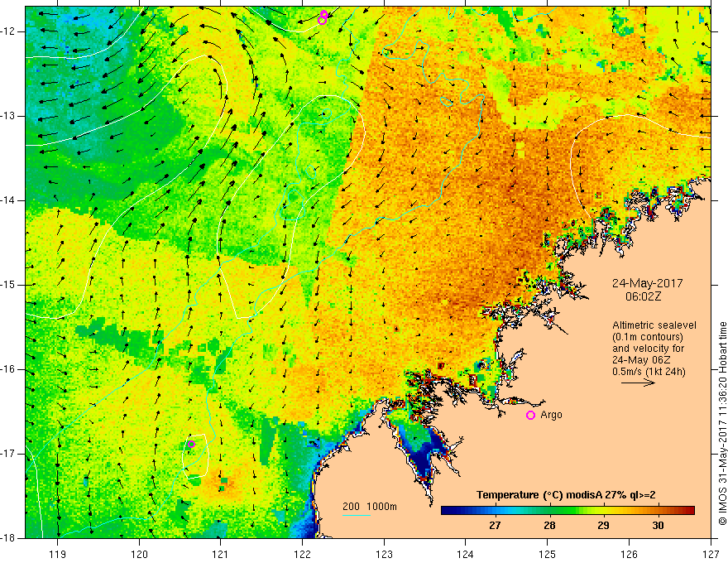The height and width of the screenshot is (563, 728).
Task: Click longitude axis label 124
Action: 466,554
